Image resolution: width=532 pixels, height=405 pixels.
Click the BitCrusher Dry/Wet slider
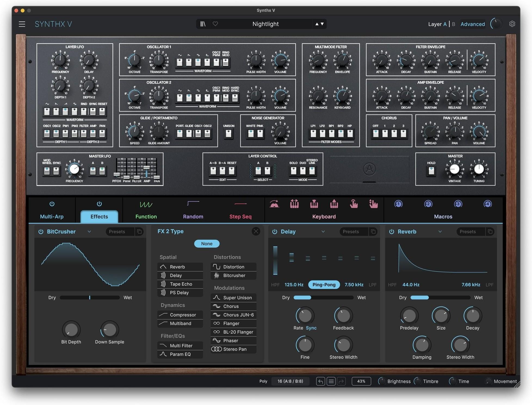pyautogui.click(x=90, y=298)
